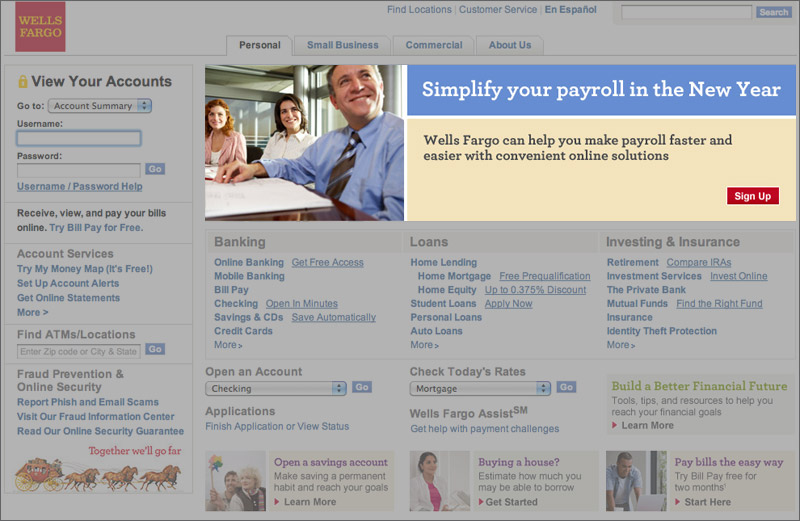
Task: Open the Home Mortgage link
Action: [454, 276]
